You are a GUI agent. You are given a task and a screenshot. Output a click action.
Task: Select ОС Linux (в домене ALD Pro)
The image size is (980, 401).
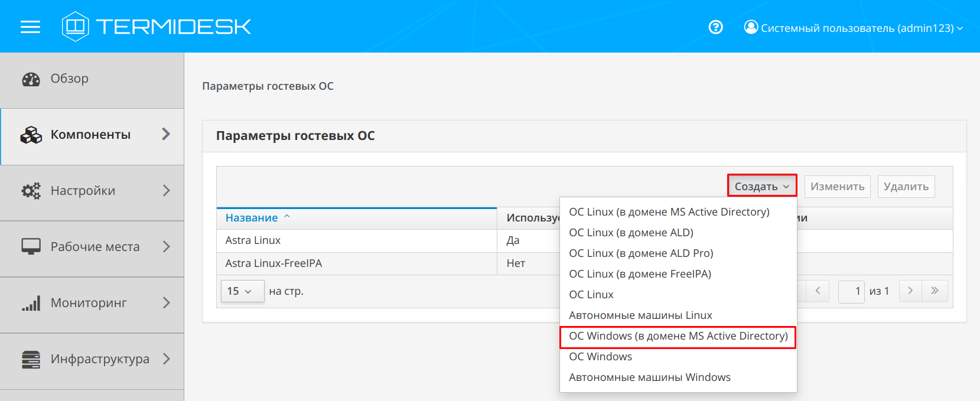tap(678, 253)
